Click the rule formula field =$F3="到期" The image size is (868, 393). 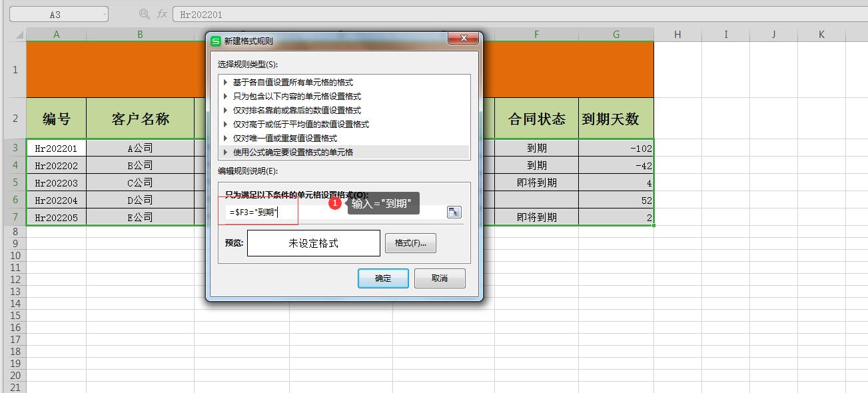[335, 212]
